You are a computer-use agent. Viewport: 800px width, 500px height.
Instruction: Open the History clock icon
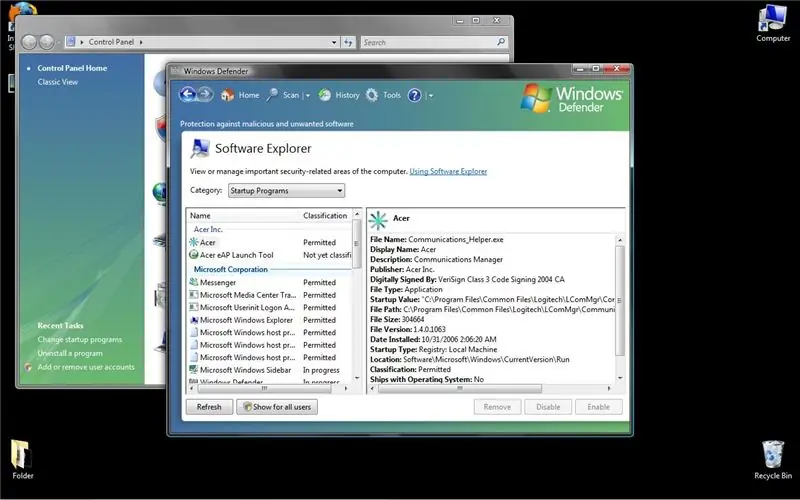pos(324,95)
